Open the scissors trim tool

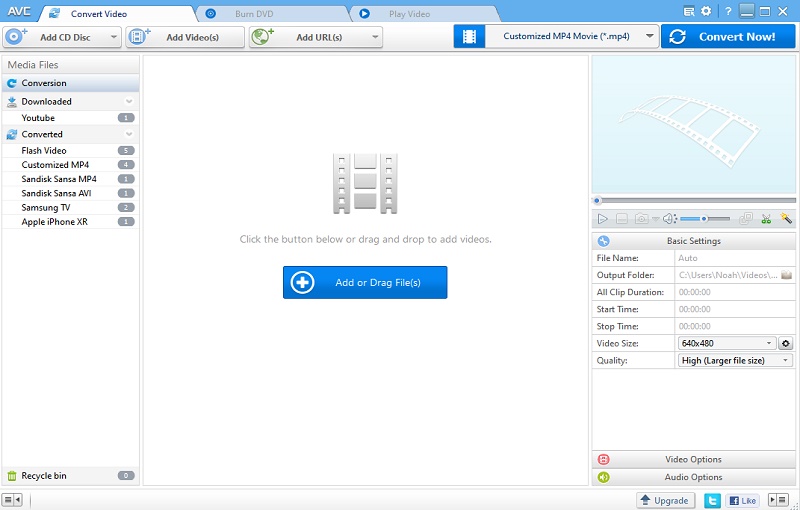point(766,219)
